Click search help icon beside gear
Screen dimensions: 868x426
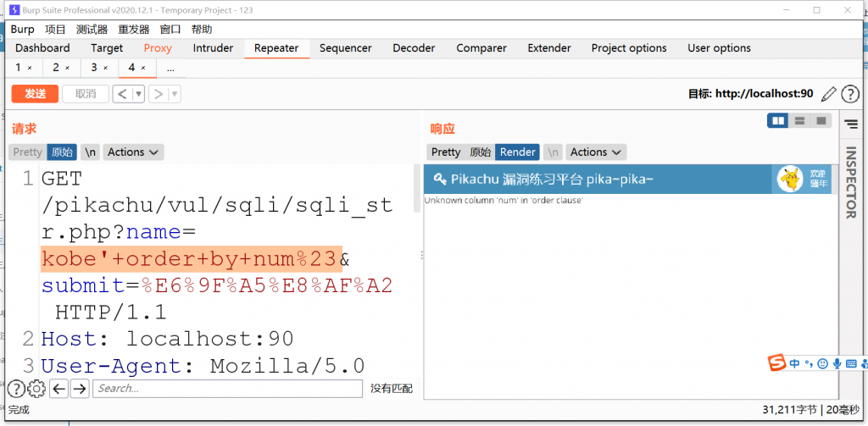click(16, 389)
